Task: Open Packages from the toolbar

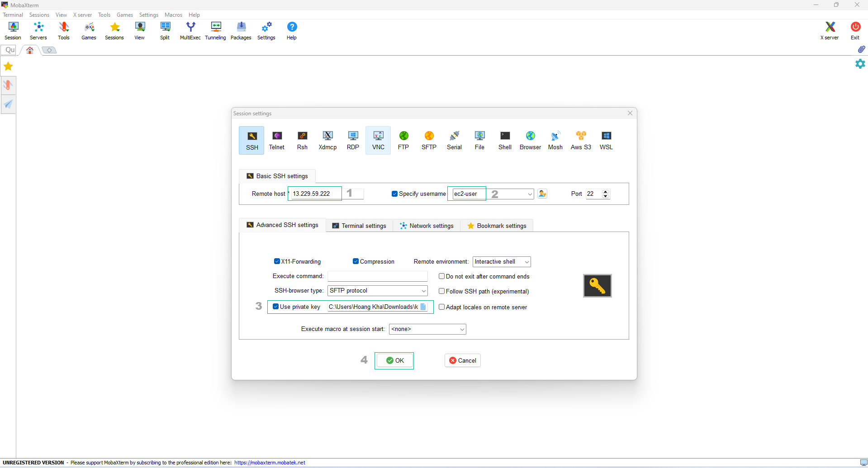Action: tap(241, 31)
